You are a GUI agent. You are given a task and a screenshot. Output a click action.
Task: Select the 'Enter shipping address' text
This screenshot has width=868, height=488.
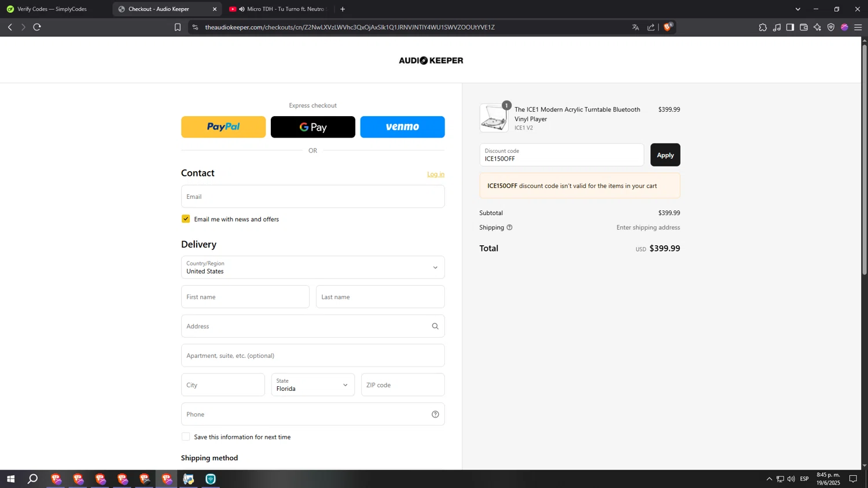[x=648, y=227]
